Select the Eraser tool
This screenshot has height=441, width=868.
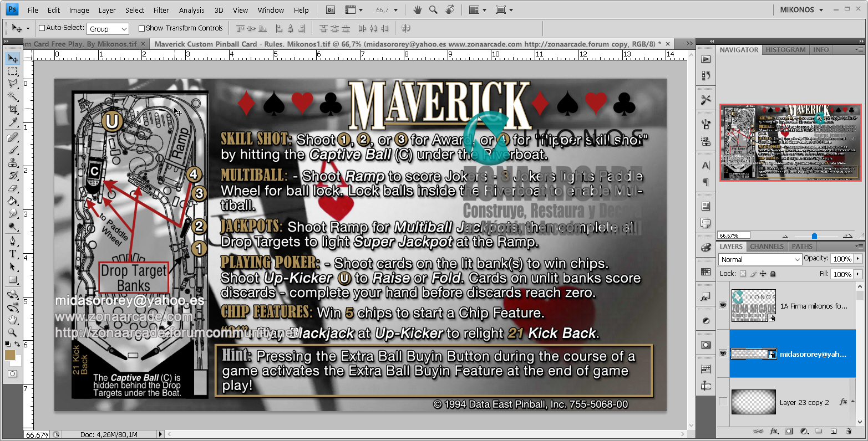13,188
